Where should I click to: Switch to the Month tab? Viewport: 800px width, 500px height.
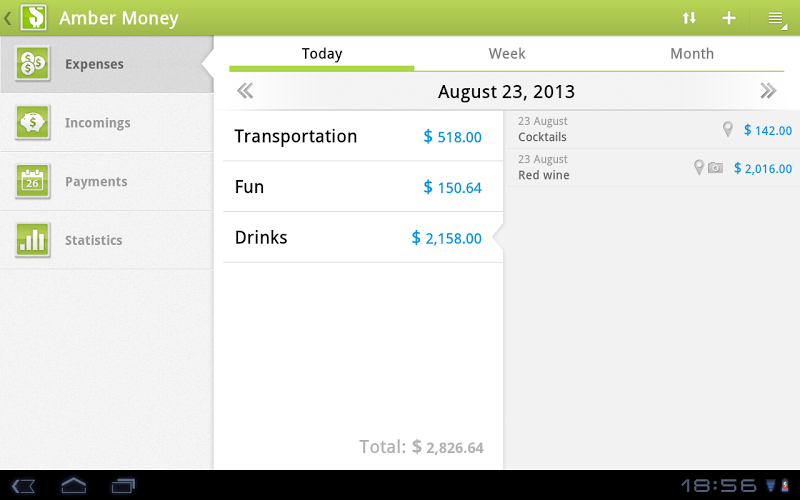click(x=692, y=54)
